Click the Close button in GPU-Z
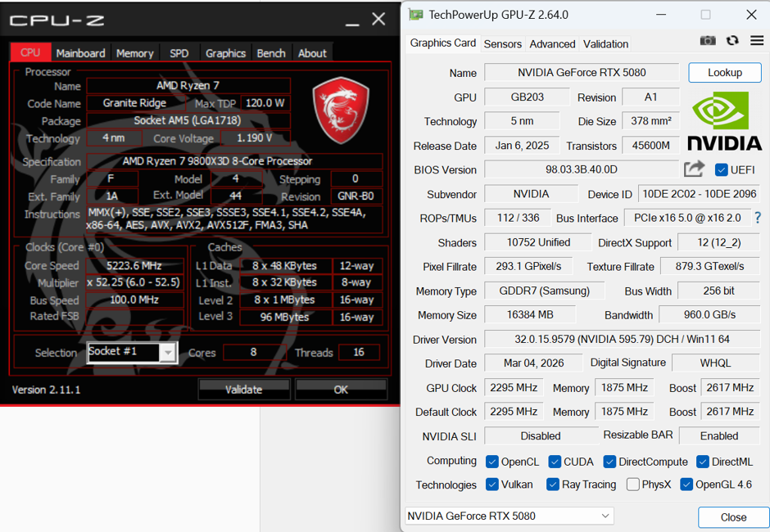 coord(734,517)
